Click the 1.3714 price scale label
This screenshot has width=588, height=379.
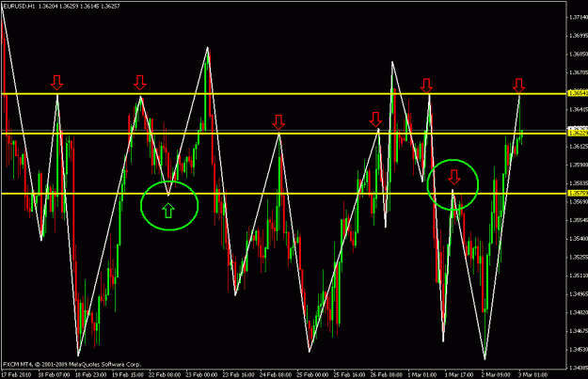pyautogui.click(x=579, y=17)
